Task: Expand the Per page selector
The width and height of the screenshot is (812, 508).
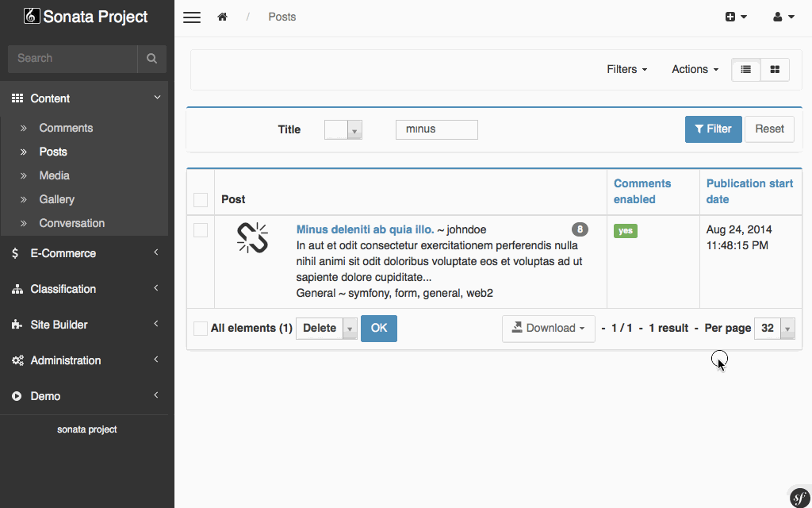Action: [775, 329]
